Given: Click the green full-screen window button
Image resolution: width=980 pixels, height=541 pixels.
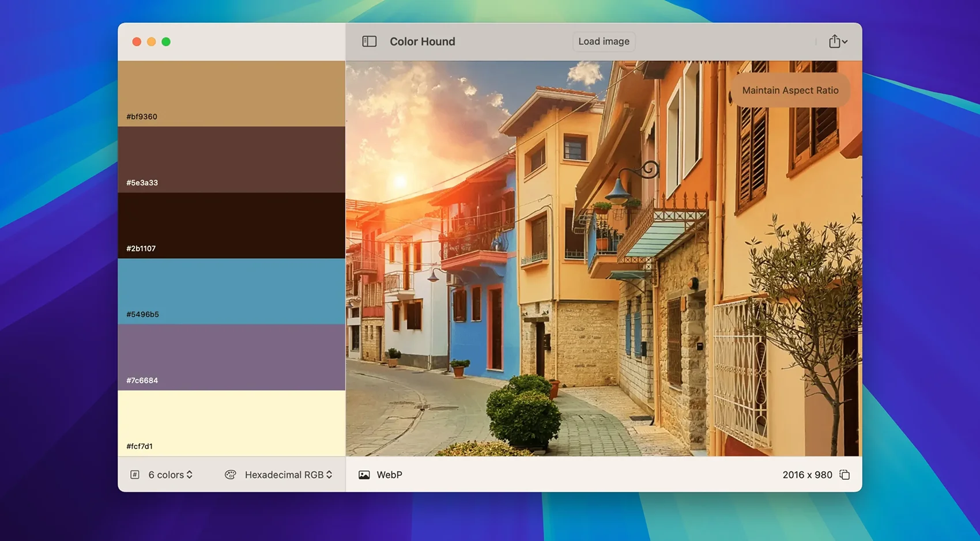Looking at the screenshot, I should pyautogui.click(x=166, y=41).
